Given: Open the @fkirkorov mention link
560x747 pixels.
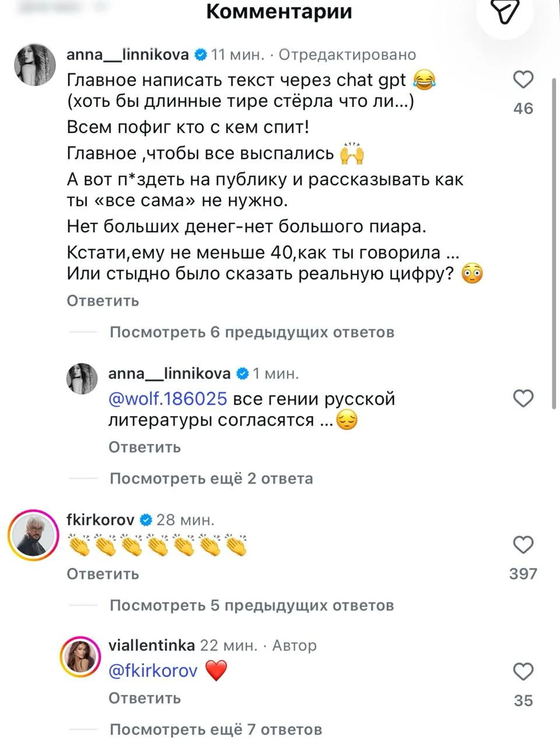Looking at the screenshot, I should [153, 671].
